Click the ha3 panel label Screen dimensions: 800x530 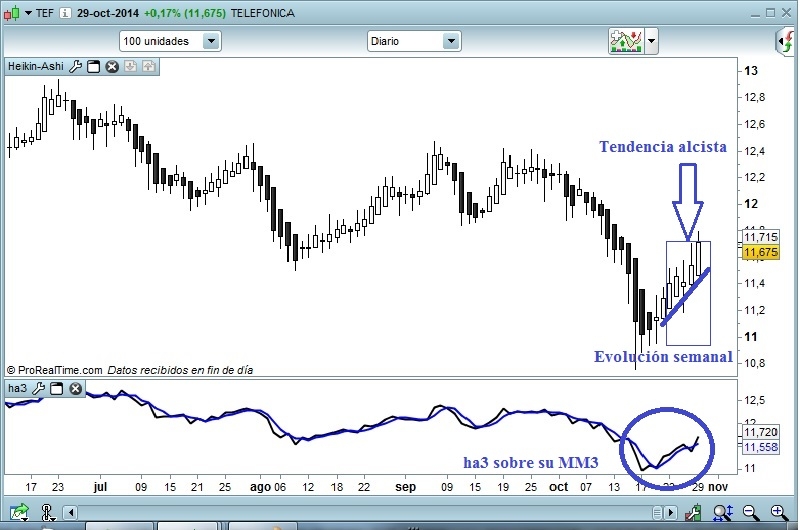click(17, 389)
